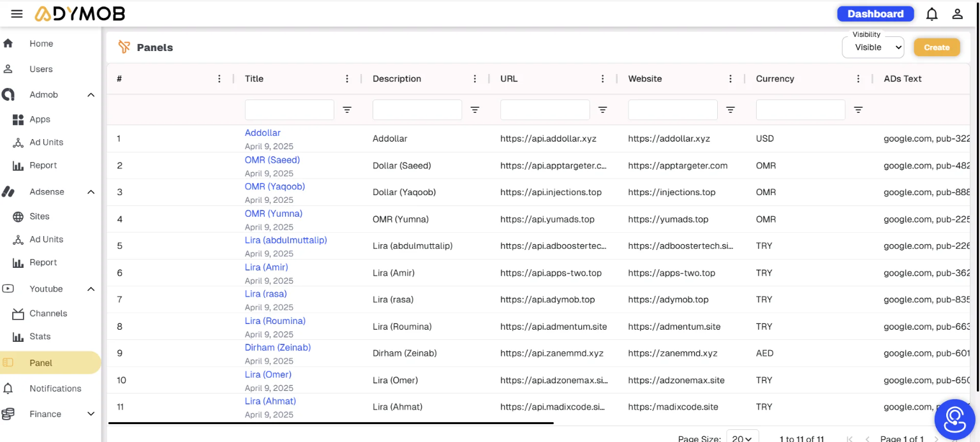Click the filter icon beside the URL filter box

click(x=602, y=110)
